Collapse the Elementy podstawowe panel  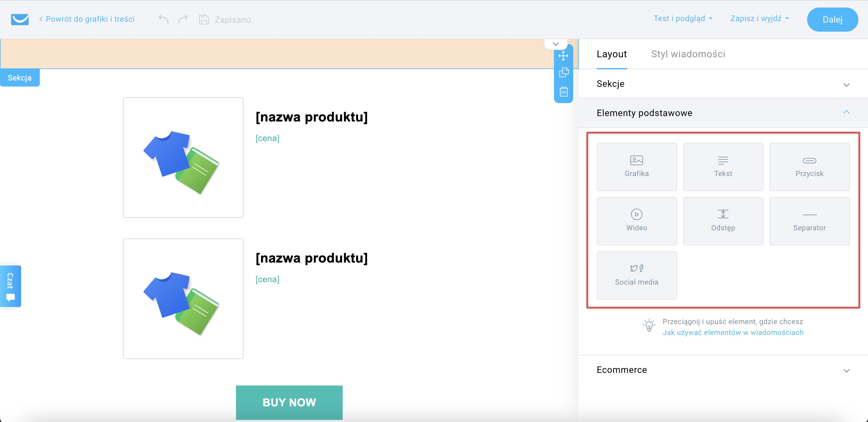[723, 113]
